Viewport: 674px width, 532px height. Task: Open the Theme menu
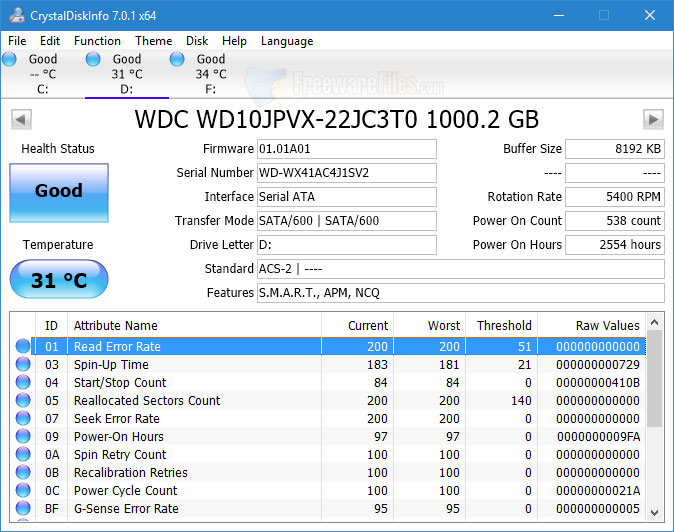[153, 41]
